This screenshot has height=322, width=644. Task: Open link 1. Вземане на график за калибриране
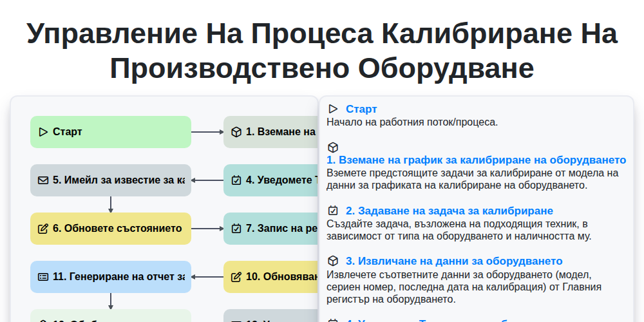pos(477,160)
